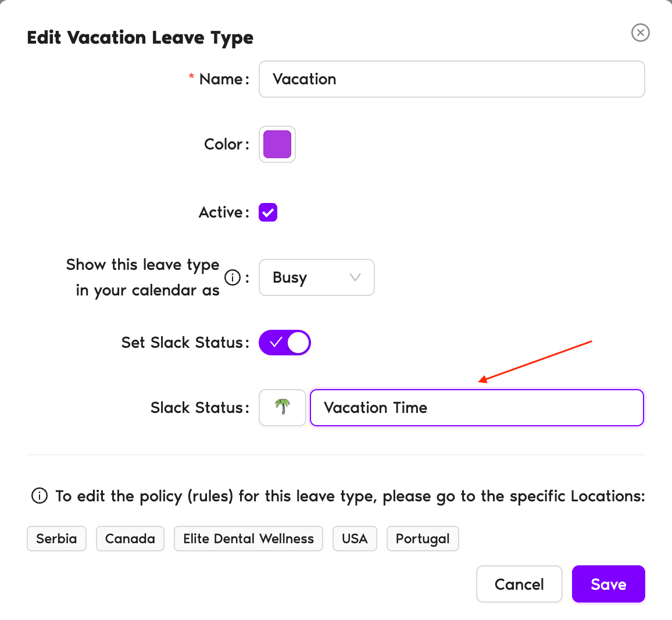Open the palm tree emoji picker
672x620 pixels.
pyautogui.click(x=283, y=407)
